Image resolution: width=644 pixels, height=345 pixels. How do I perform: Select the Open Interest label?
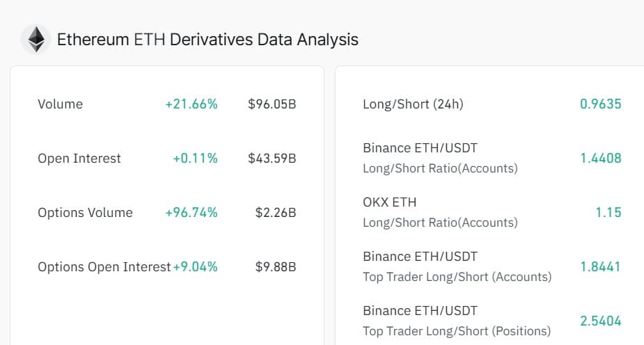pyautogui.click(x=79, y=159)
